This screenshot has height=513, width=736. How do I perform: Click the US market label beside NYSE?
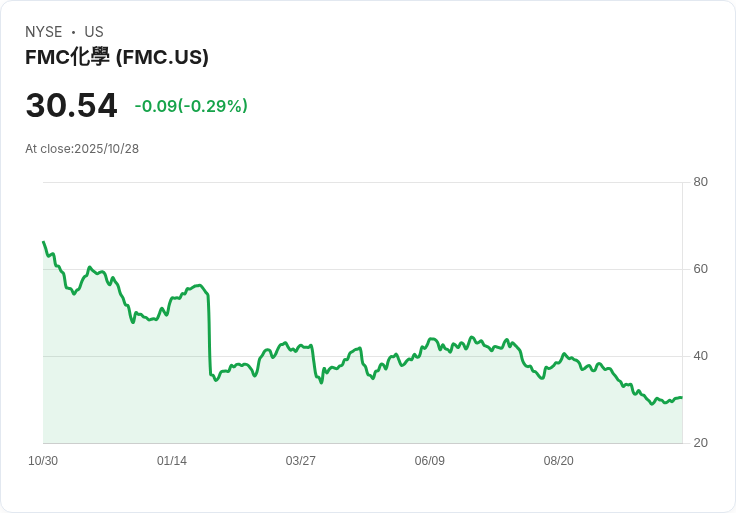tap(94, 32)
